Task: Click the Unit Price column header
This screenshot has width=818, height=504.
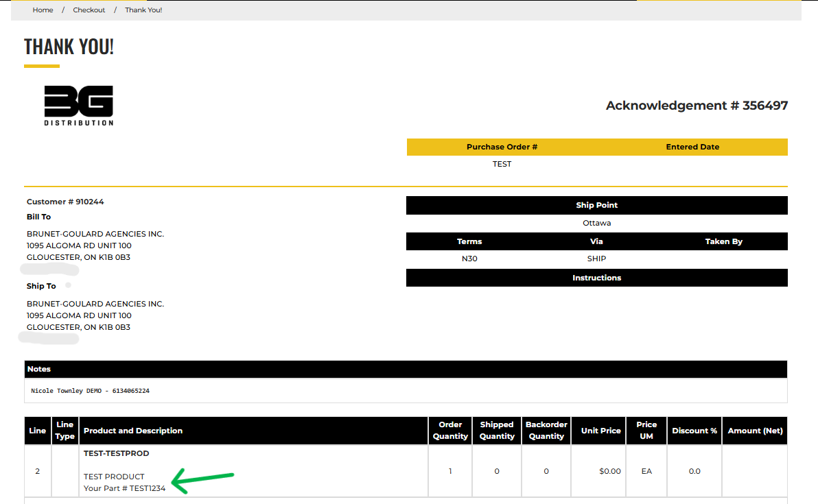Action: coord(598,431)
